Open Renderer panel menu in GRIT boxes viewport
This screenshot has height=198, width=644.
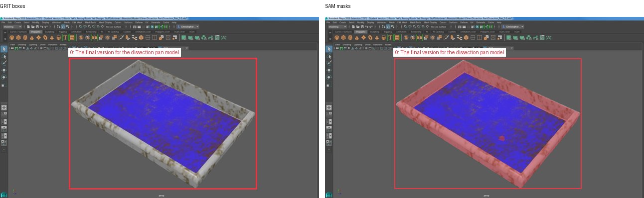(x=53, y=45)
